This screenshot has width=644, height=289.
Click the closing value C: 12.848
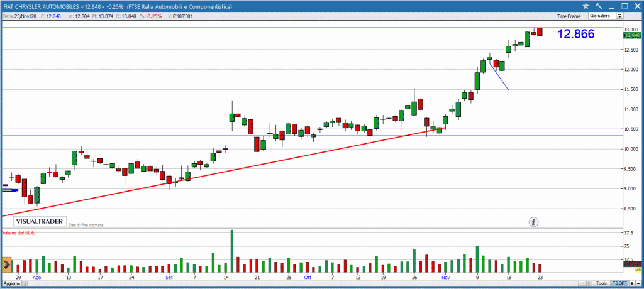tap(51, 16)
